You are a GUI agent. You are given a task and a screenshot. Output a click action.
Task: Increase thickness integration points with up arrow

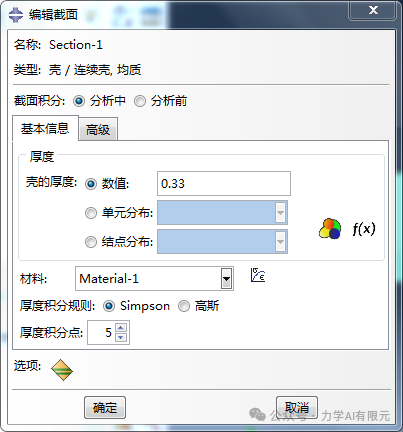coord(121,328)
